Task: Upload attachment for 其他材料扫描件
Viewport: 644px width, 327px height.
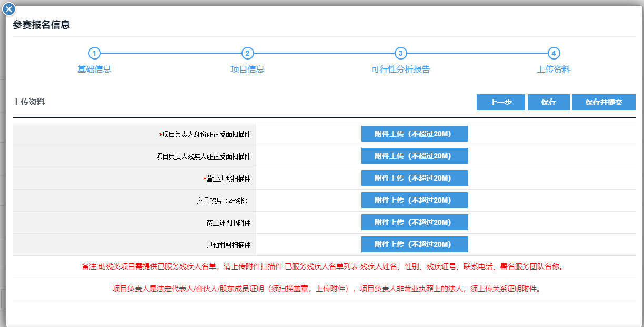Action: pos(415,244)
